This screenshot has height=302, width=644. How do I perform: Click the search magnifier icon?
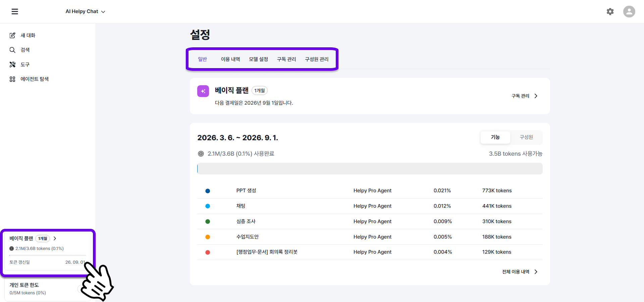[x=12, y=50]
